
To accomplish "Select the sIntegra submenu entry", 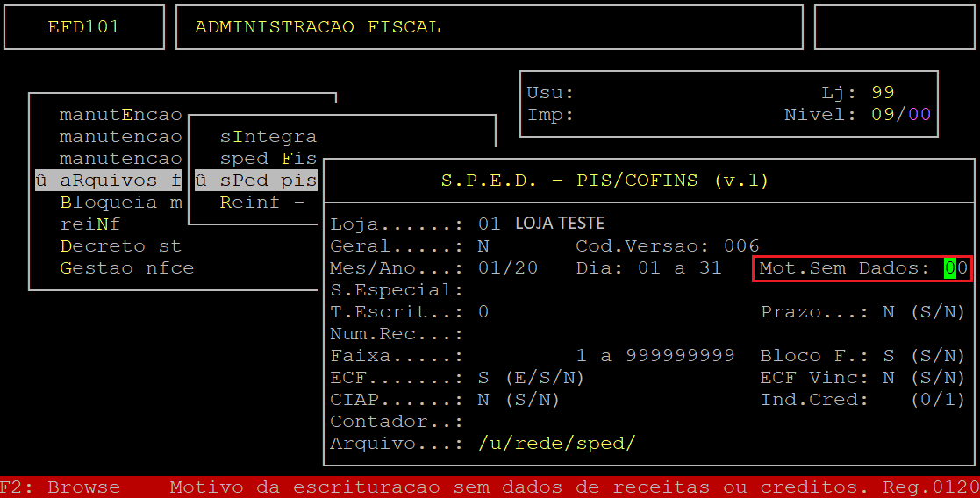I will point(268,137).
